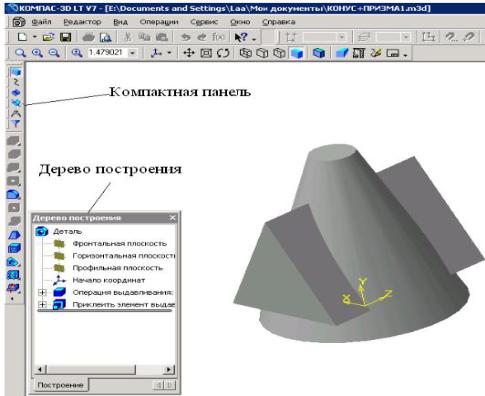The image size is (485, 396).
Task: Click the tree panel's left scroll arrow
Action: (41, 369)
